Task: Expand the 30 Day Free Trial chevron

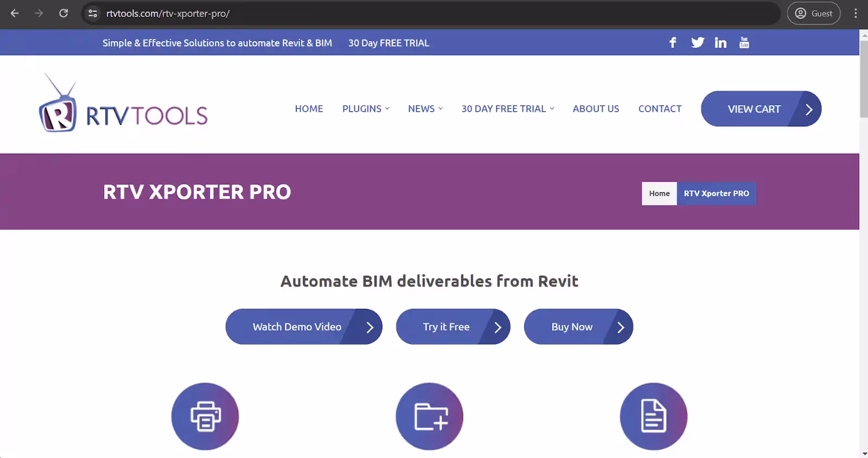Action: coord(552,109)
